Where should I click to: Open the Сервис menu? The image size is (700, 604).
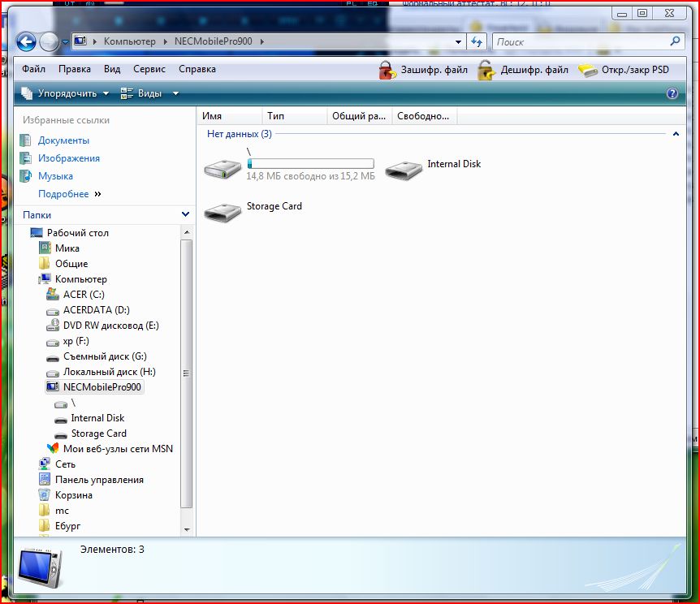[149, 69]
